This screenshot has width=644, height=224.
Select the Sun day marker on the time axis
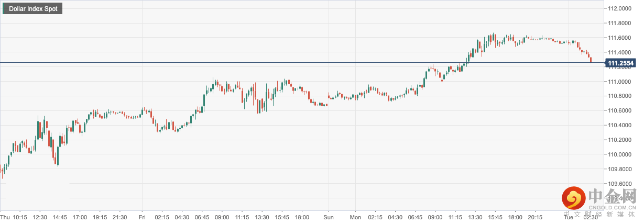pyautogui.click(x=328, y=217)
